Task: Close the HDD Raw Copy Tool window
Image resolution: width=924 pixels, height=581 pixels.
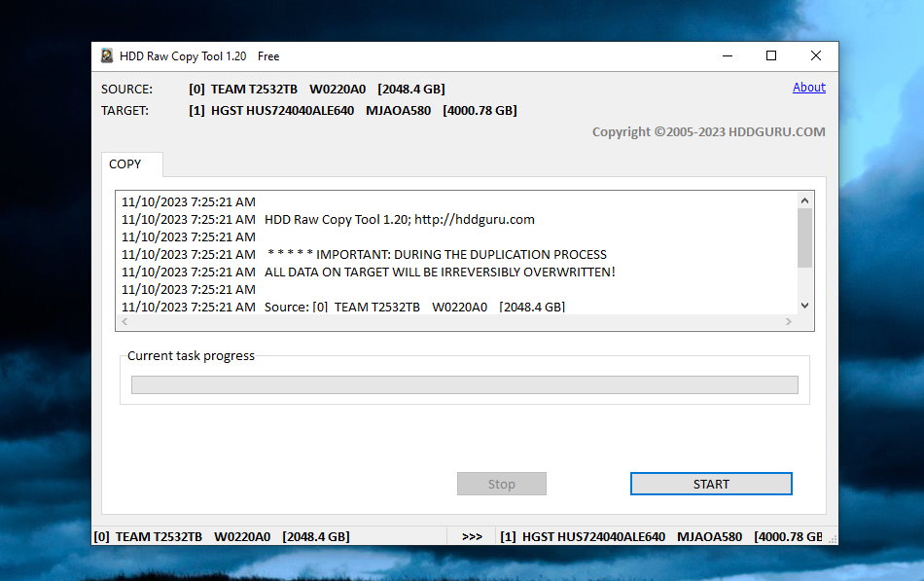Action: coord(816,56)
